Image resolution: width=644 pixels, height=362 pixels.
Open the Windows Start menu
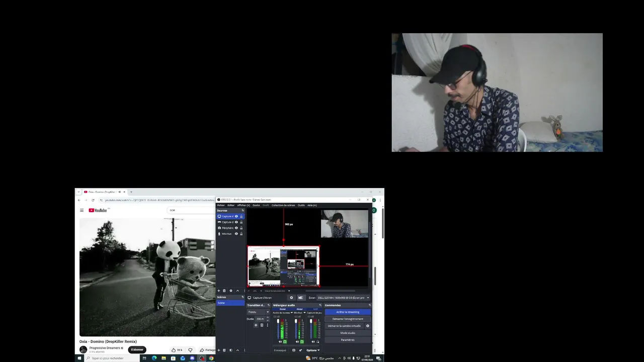pos(79,358)
